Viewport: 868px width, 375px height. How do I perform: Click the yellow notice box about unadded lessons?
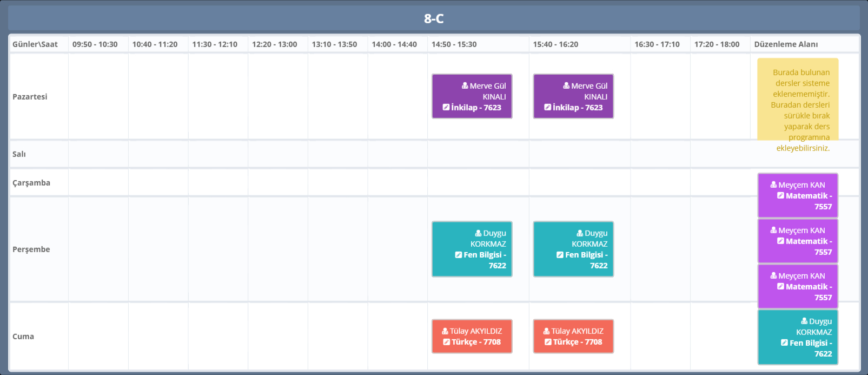point(798,103)
